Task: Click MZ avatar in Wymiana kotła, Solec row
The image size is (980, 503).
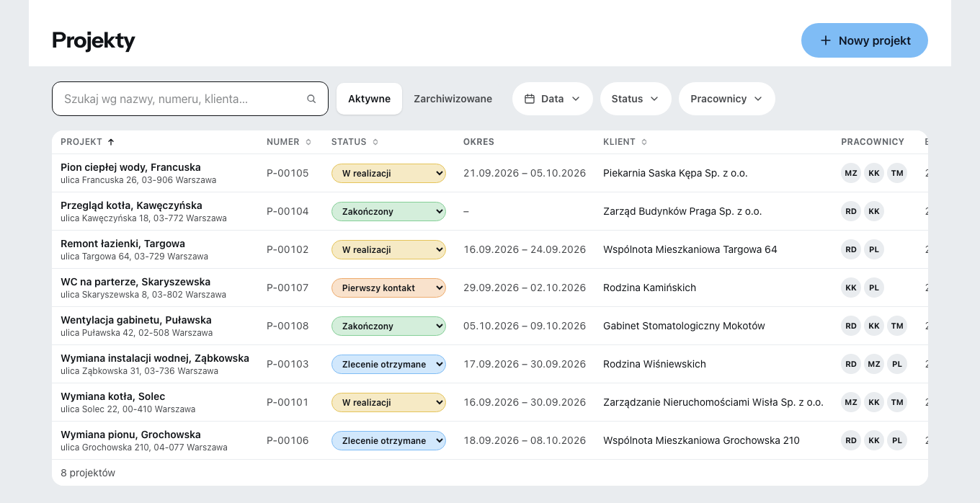Action: (851, 402)
